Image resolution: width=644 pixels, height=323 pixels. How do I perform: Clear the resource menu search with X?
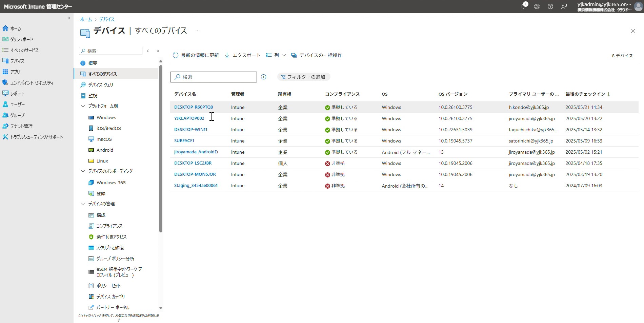point(148,51)
